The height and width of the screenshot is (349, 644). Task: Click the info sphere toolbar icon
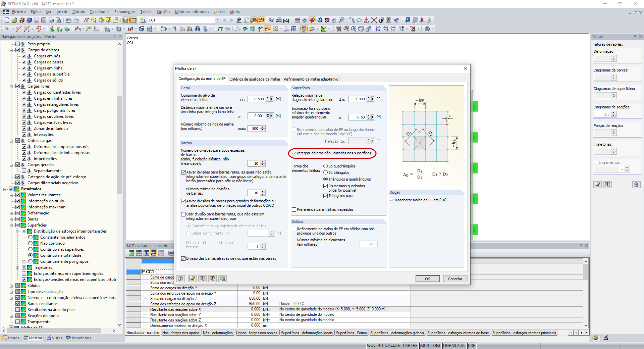point(381,20)
